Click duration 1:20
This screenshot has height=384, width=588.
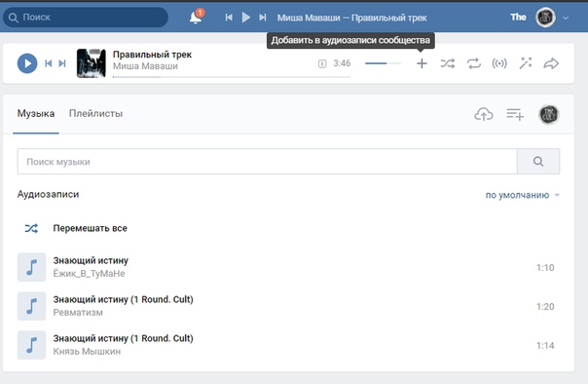545,307
